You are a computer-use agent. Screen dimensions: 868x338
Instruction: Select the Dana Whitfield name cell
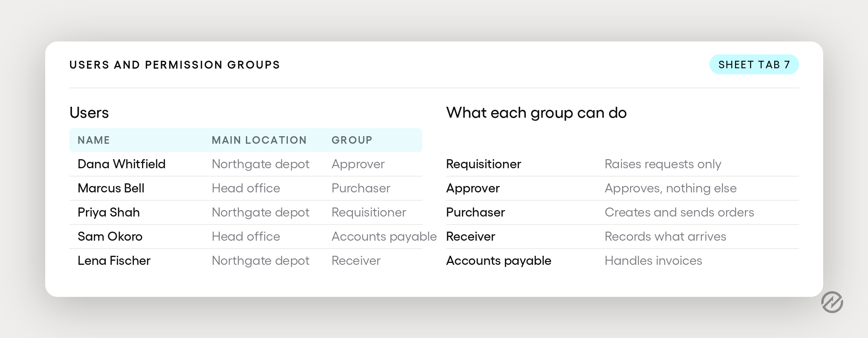point(122,164)
